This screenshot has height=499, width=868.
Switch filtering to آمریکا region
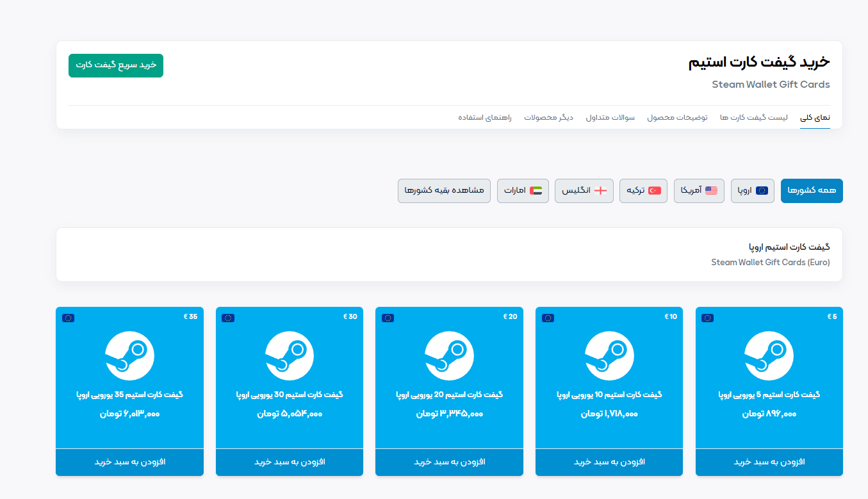pyautogui.click(x=698, y=190)
